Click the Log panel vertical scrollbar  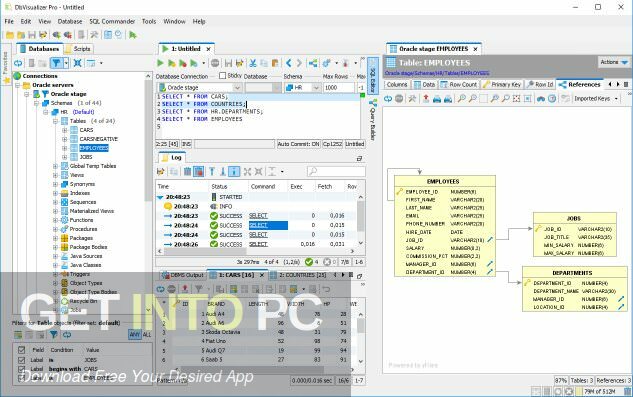click(361, 220)
